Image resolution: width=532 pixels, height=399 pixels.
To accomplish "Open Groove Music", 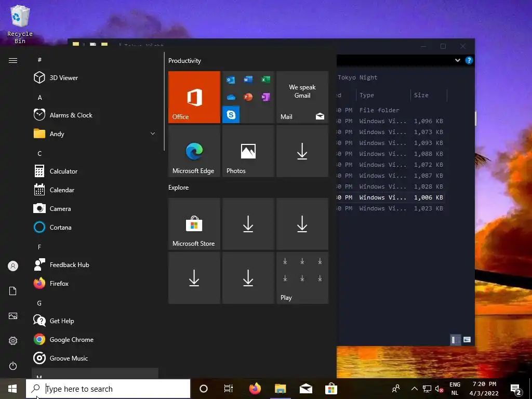I will [95, 358].
